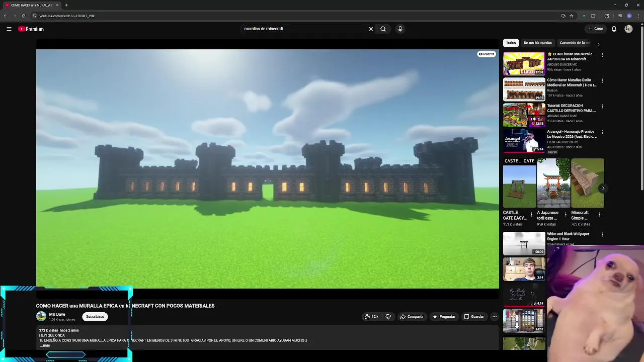The width and height of the screenshot is (644, 362).
Task: Start voice search with microphone icon
Action: [x=400, y=29]
